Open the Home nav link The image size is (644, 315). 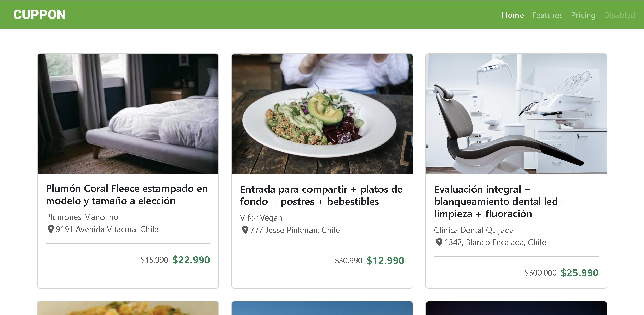513,15
